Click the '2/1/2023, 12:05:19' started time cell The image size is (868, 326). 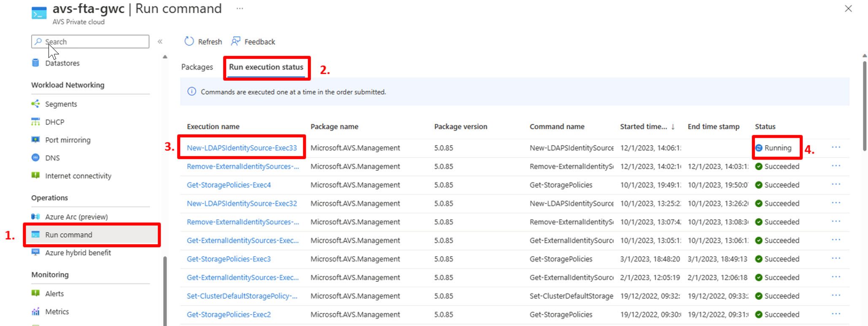[650, 278]
